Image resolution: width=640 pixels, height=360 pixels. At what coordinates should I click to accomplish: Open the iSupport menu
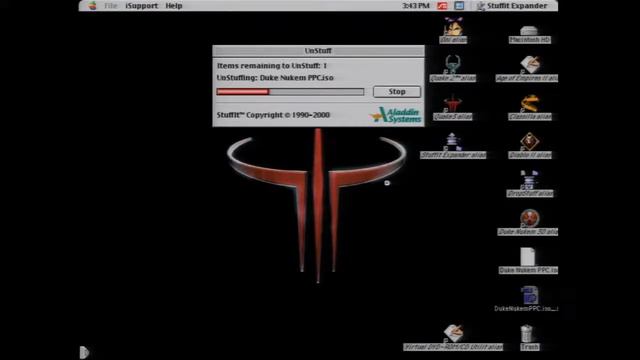[141, 6]
